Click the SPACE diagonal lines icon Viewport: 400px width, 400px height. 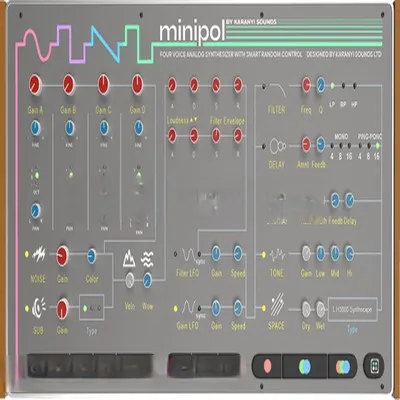coord(277,304)
